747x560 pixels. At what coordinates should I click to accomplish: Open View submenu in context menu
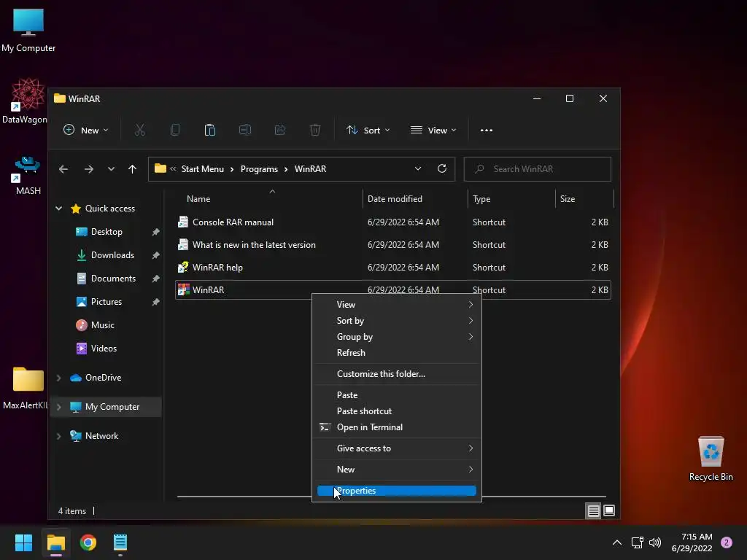[396, 304]
